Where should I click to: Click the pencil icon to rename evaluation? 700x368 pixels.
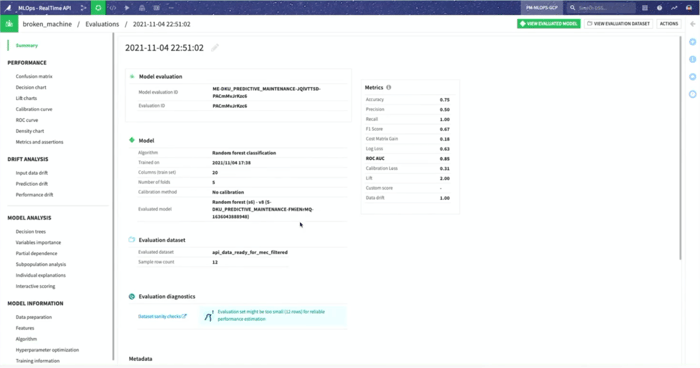point(215,48)
